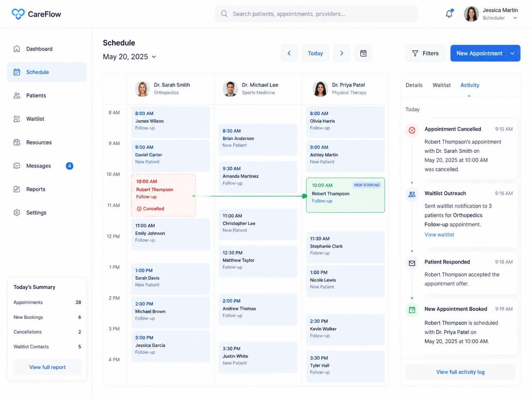Screen dimensions: 532x399
Task: Click Dr. Priya Patel's avatar
Action: [x=320, y=89]
